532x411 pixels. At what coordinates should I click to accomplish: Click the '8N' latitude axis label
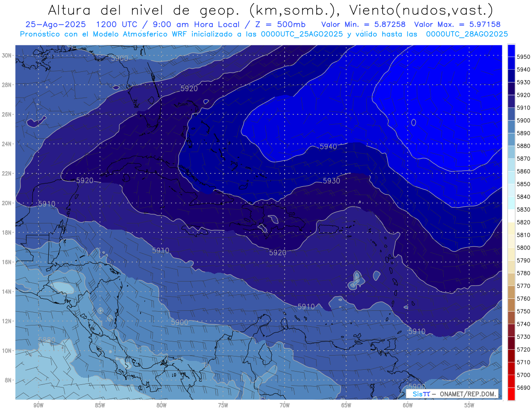click(8, 380)
